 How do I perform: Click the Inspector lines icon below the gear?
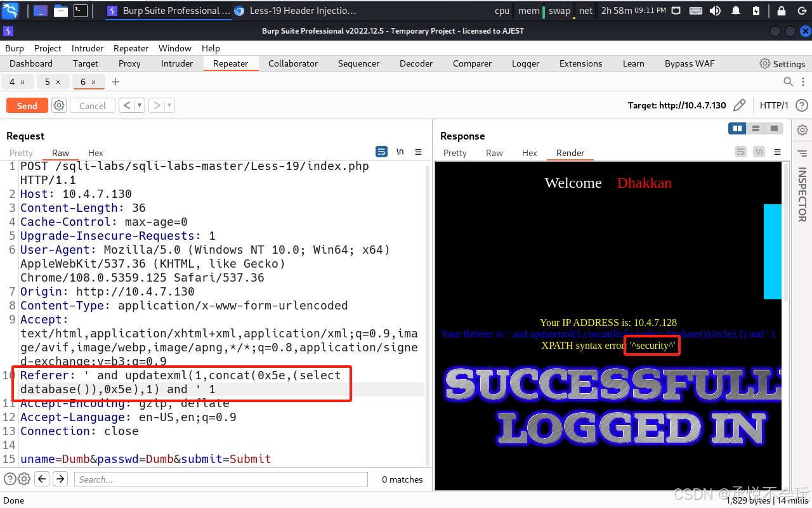coord(802,153)
